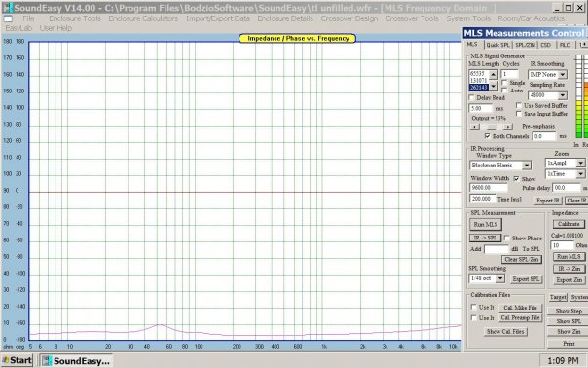Enable the Auto cycles checkbox
This screenshot has width=588, height=368.
(x=504, y=91)
